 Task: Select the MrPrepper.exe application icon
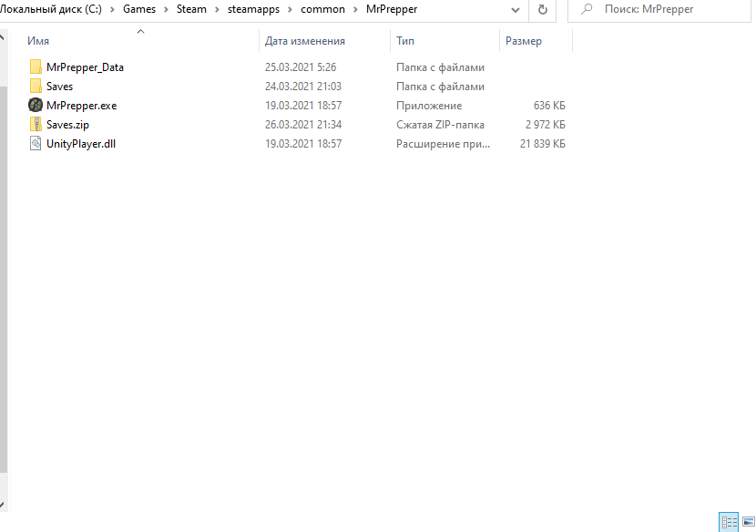[36, 105]
